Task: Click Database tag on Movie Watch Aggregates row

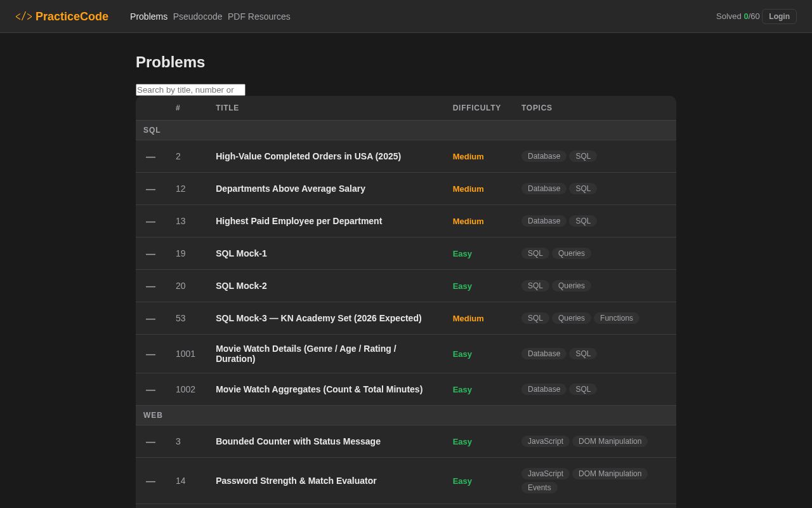Action: point(544,389)
